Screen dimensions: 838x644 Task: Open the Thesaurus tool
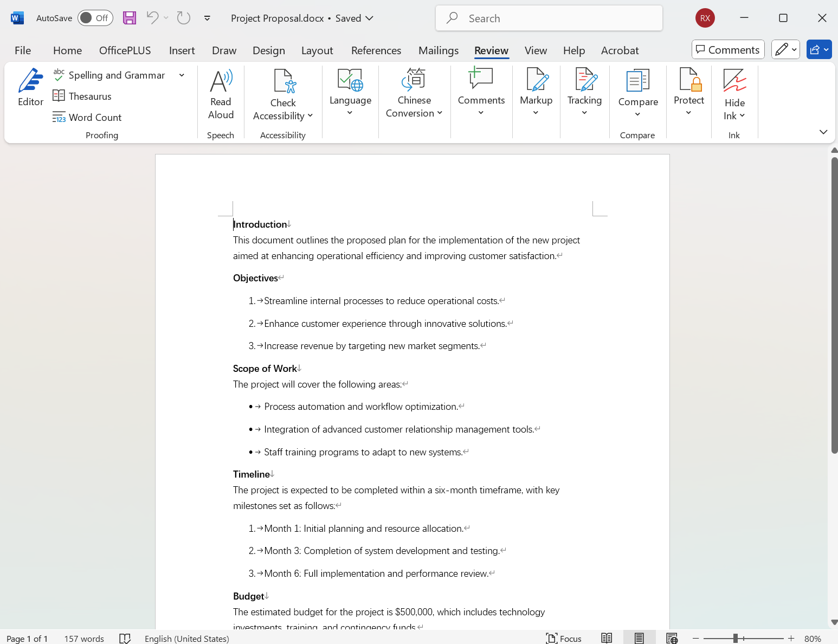[82, 96]
